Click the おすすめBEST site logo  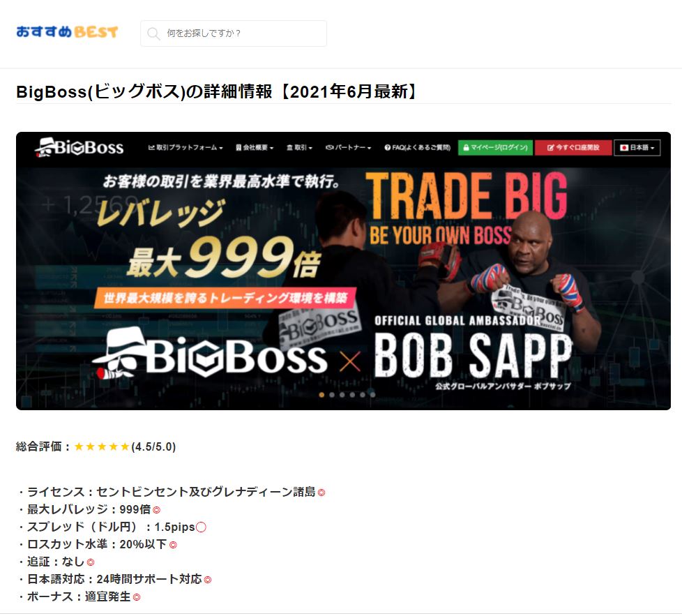[x=67, y=32]
